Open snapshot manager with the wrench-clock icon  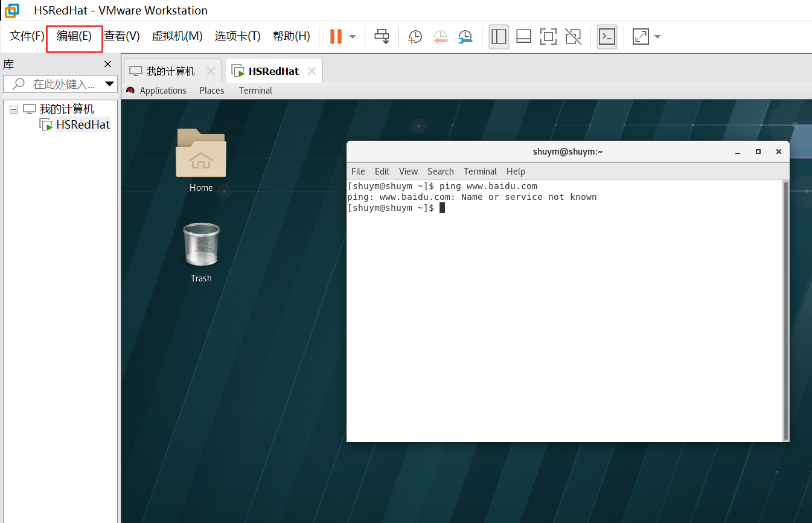(x=465, y=37)
